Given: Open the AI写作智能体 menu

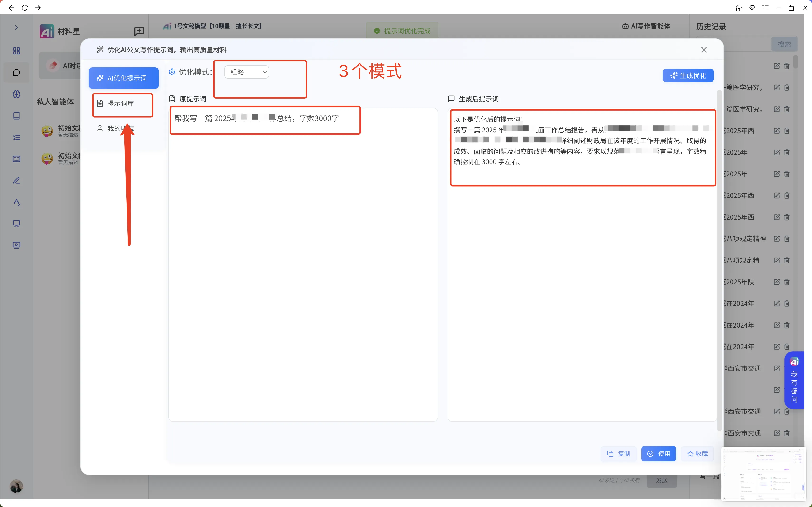Looking at the screenshot, I should (646, 26).
